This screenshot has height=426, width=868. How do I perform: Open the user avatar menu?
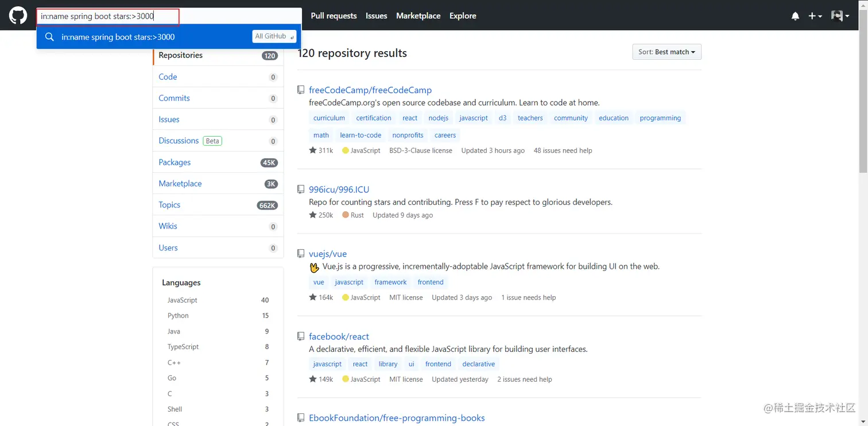coord(840,16)
